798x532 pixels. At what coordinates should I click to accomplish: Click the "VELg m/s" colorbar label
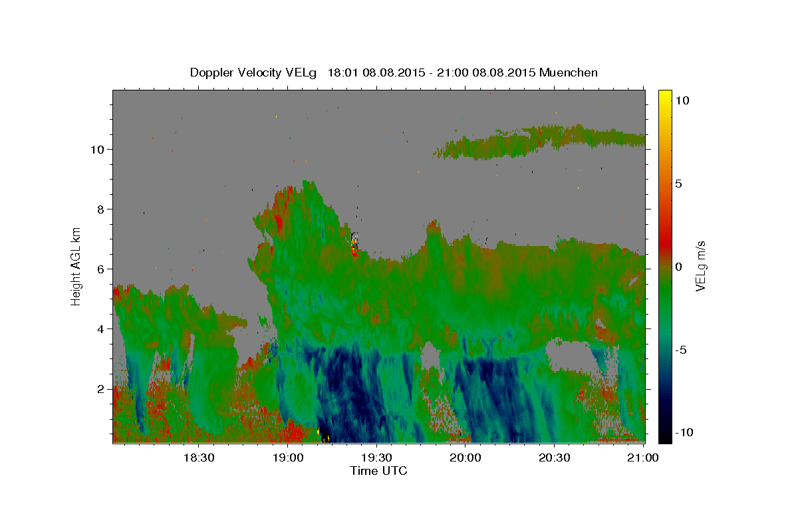click(700, 267)
